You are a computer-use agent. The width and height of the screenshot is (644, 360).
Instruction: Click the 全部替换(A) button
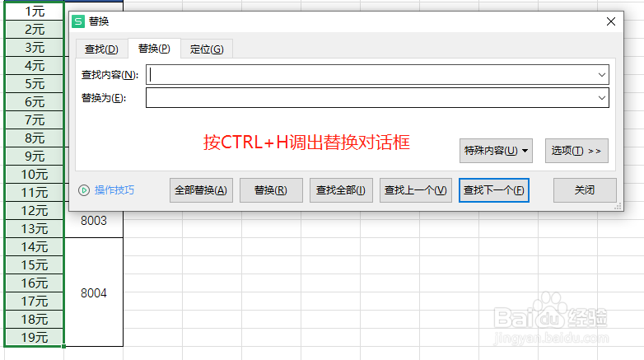201,190
